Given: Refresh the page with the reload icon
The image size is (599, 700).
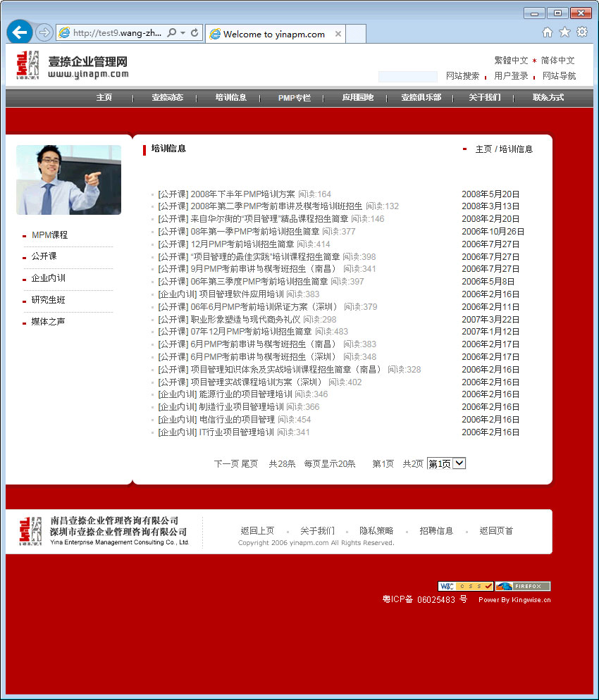Looking at the screenshot, I should (x=194, y=33).
